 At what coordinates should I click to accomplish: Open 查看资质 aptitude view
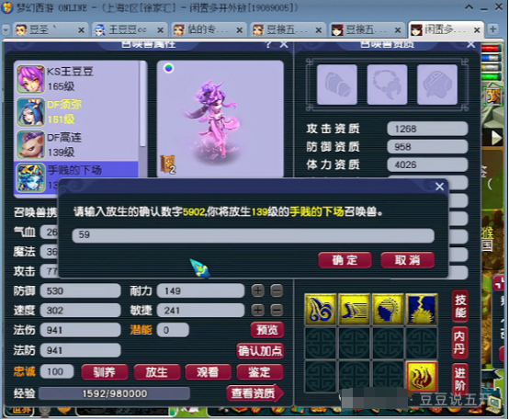pyautogui.click(x=254, y=393)
